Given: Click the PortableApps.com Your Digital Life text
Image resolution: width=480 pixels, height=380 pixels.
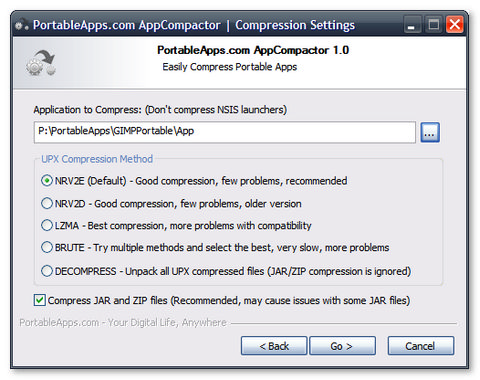Looking at the screenshot, I should 123,323.
